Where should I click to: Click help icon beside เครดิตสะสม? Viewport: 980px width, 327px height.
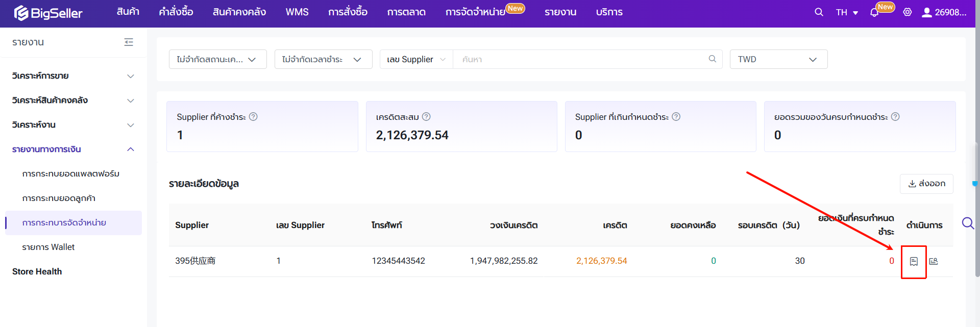[x=426, y=117]
